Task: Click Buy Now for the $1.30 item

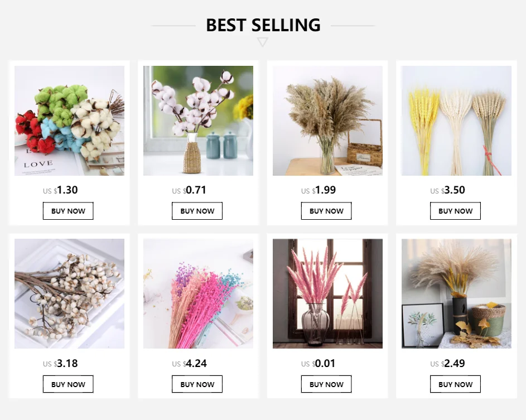Action: tap(68, 211)
